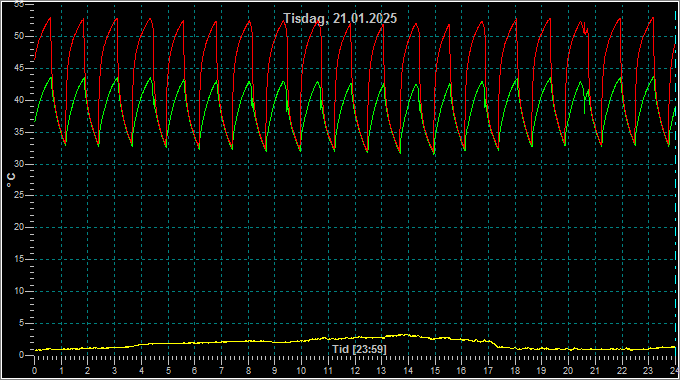
Task: Click hour 6 on the time axis
Action: click(x=194, y=371)
